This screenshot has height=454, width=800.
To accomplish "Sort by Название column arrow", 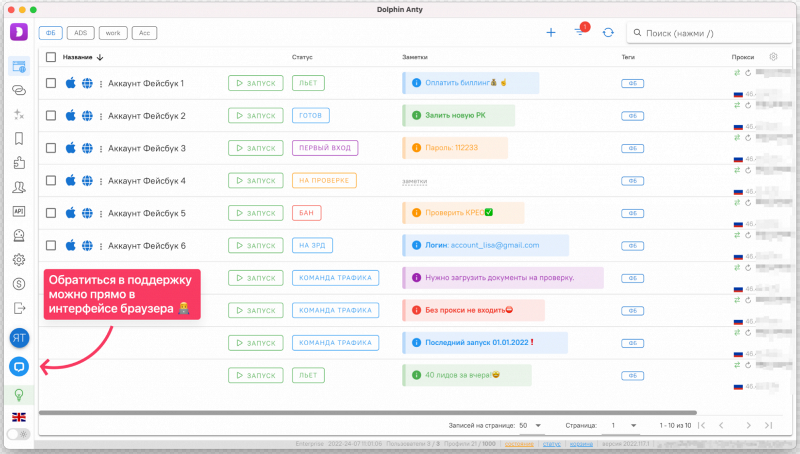I will point(100,57).
